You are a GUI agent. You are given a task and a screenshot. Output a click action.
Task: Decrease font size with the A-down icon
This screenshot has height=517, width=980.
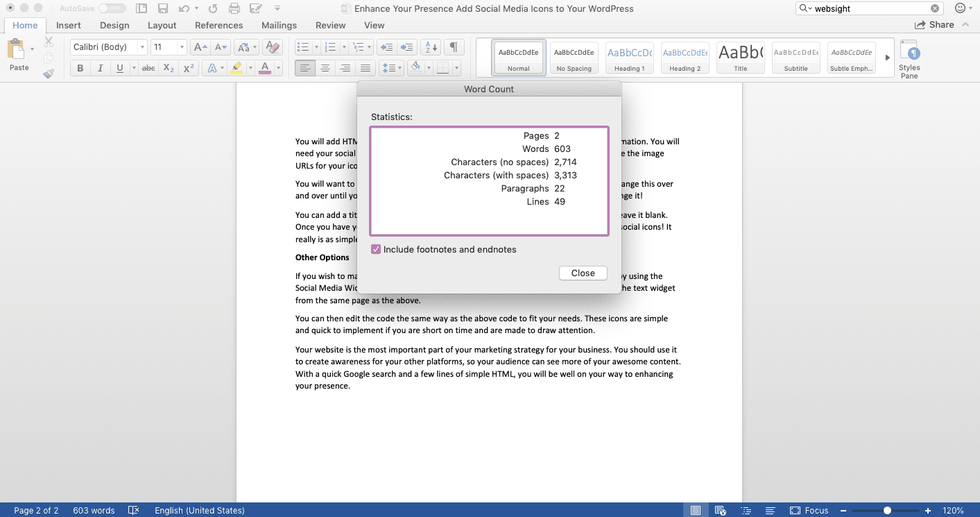point(221,47)
